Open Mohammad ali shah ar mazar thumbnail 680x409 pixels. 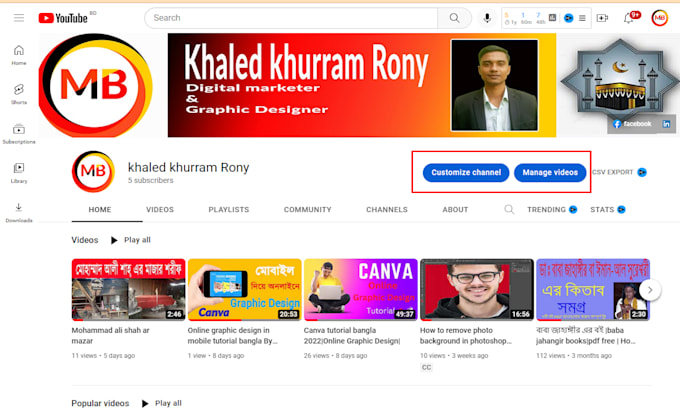pyautogui.click(x=128, y=289)
